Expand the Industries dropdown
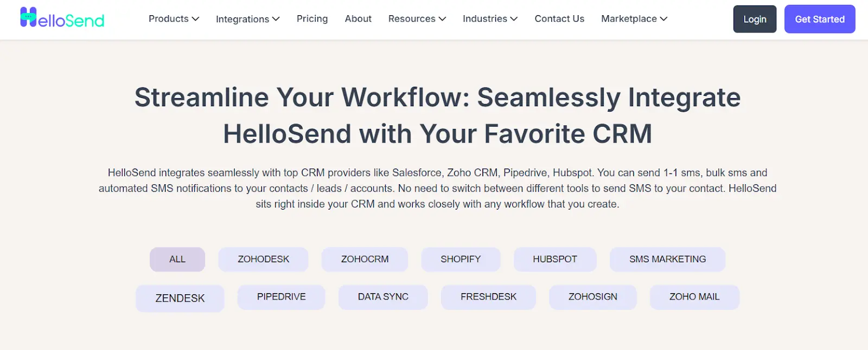 [x=489, y=18]
